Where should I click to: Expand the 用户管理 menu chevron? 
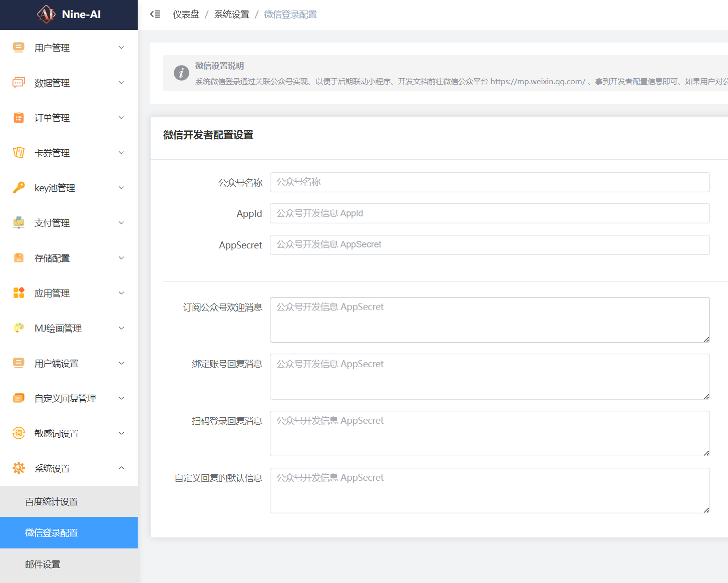click(121, 48)
